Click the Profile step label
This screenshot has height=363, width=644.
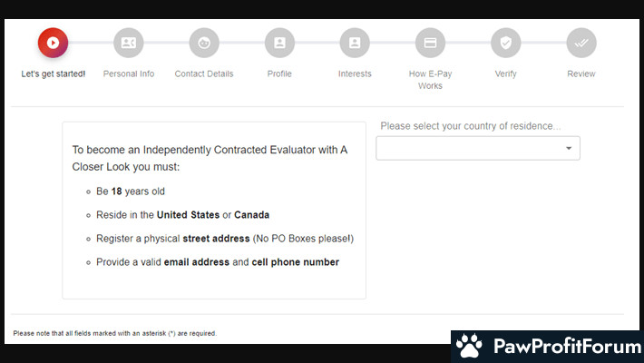point(279,74)
